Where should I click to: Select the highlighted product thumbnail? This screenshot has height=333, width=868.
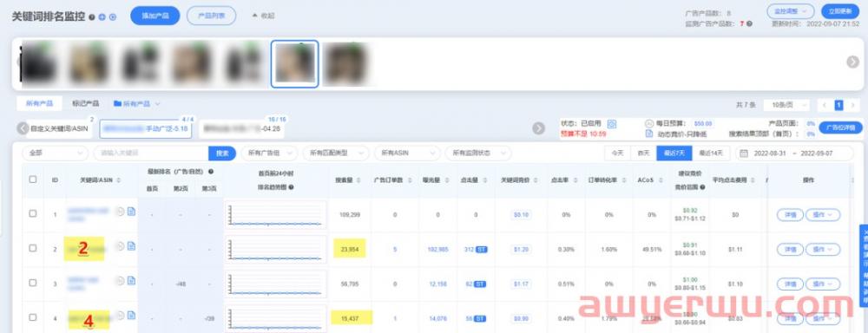pyautogui.click(x=294, y=63)
